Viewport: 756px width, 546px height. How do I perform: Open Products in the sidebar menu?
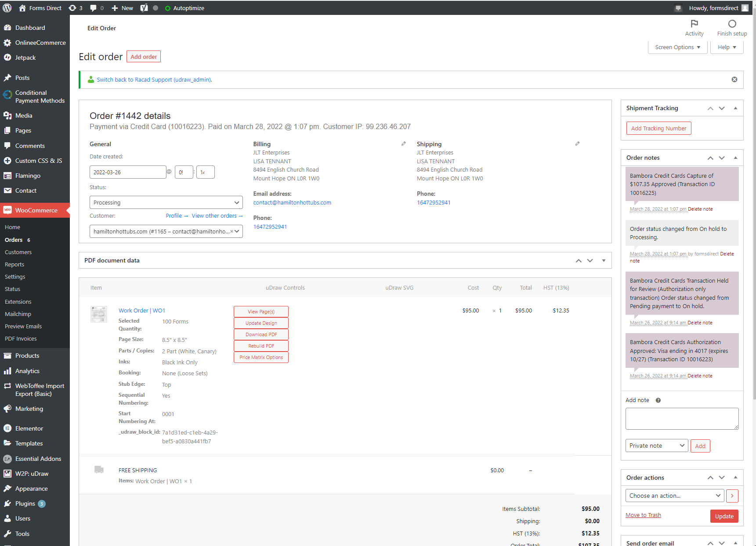pyautogui.click(x=27, y=356)
